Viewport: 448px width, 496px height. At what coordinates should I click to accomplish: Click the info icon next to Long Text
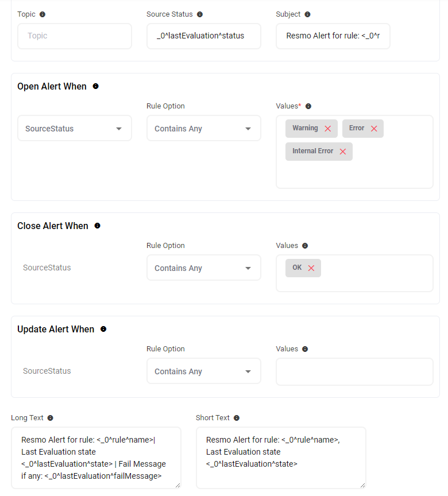[50, 418]
